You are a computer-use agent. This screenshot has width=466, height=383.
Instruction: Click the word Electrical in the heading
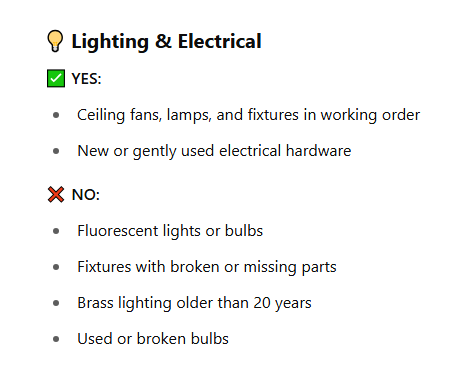(x=219, y=41)
